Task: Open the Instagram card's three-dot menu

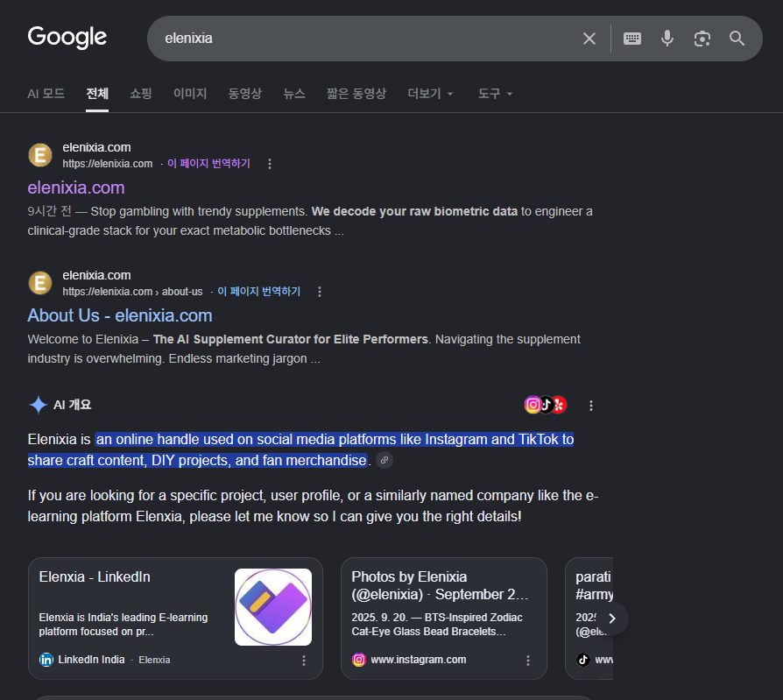Action: tap(528, 661)
